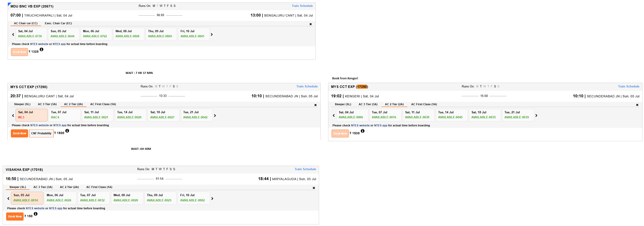Click info icon beside ₹ 1530 fare
The height and width of the screenshot is (226, 644).
click(x=363, y=131)
